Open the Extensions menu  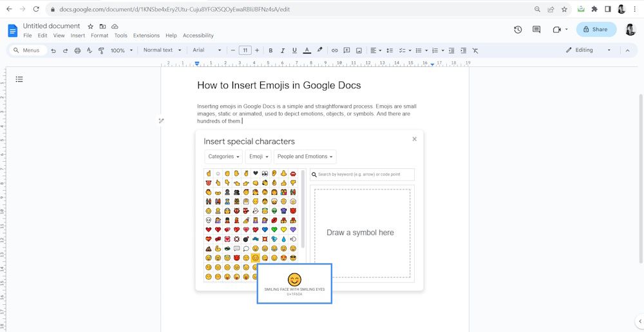click(146, 35)
